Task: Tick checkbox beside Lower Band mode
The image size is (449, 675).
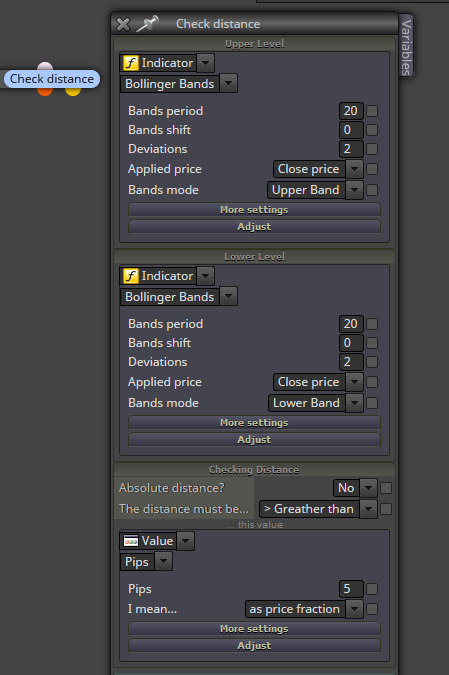Action: pos(372,403)
